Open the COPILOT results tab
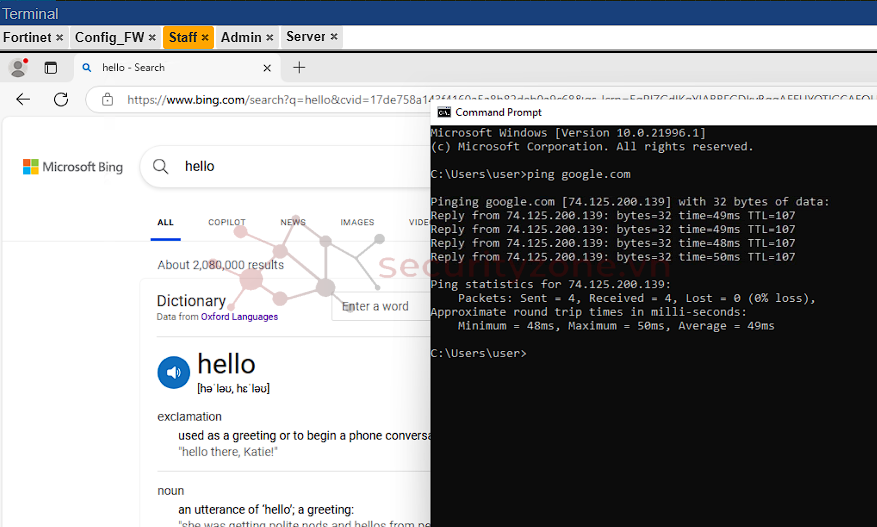Screen dimensions: 877x527 227,223
